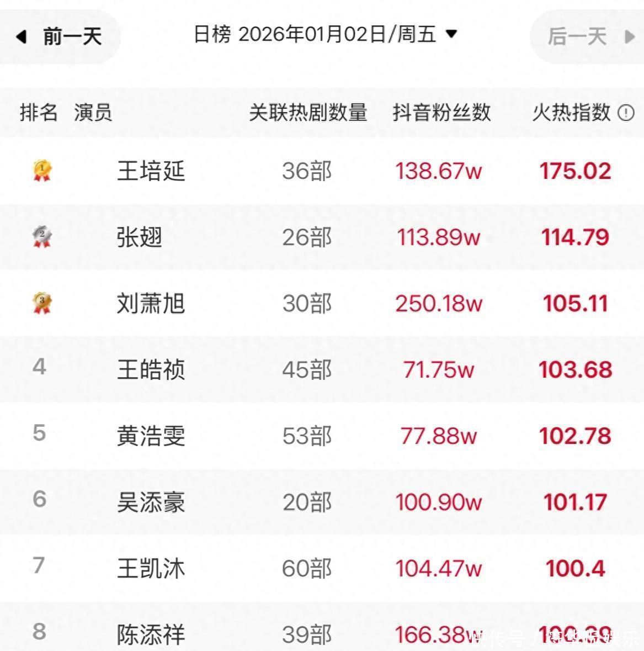Open actor 王培延's profile

[151, 171]
